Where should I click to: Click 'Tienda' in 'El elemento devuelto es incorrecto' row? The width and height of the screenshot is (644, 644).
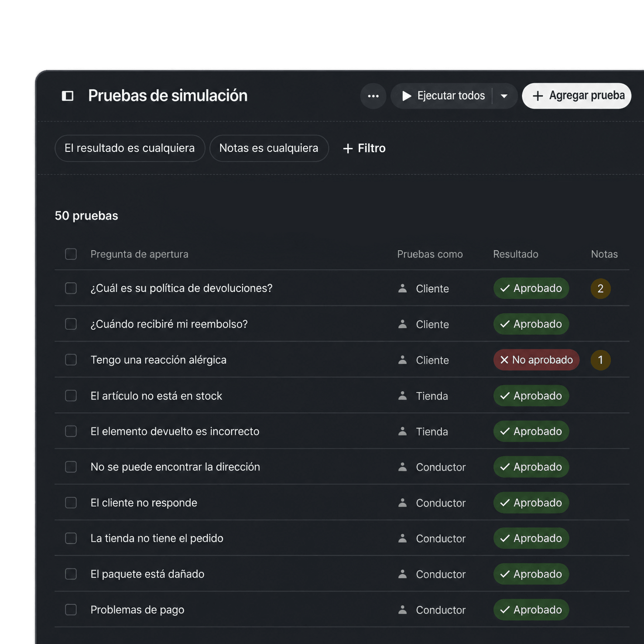coord(432,432)
